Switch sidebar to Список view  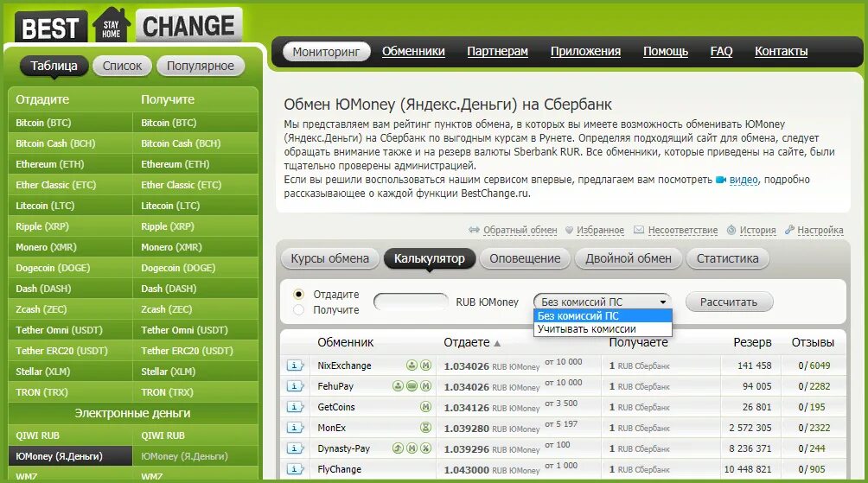point(123,66)
